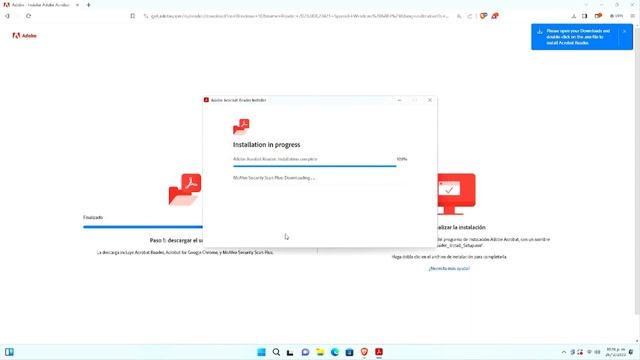This screenshot has width=640, height=360.
Task: Click the Adobe logo on the page
Action: [x=24, y=36]
